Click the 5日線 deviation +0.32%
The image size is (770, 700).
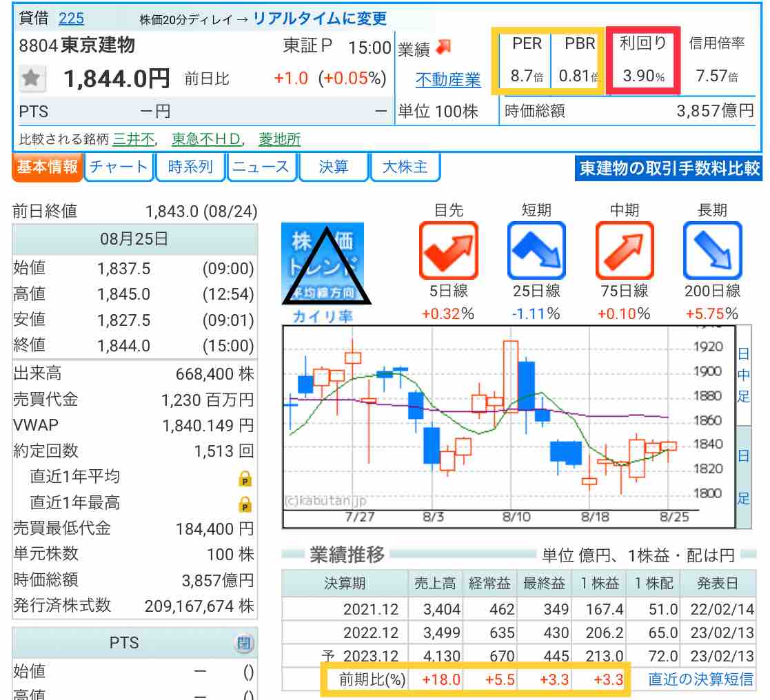pos(448,313)
